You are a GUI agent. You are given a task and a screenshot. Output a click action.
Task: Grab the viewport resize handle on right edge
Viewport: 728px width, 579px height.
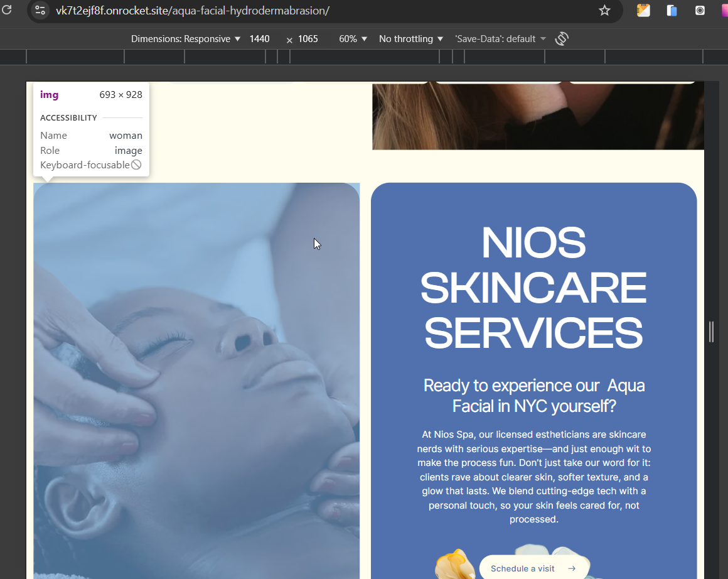coord(711,332)
